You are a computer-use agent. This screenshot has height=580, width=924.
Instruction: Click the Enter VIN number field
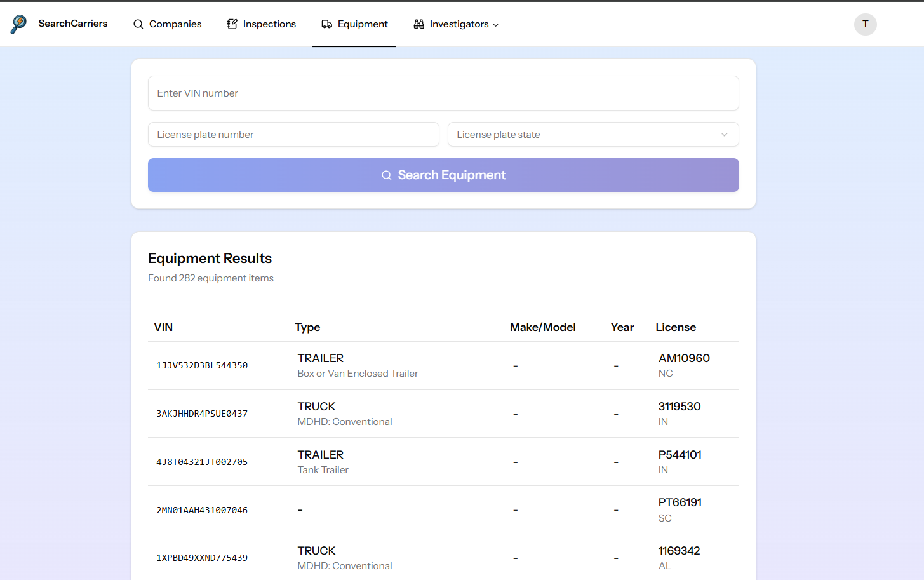pyautogui.click(x=443, y=93)
